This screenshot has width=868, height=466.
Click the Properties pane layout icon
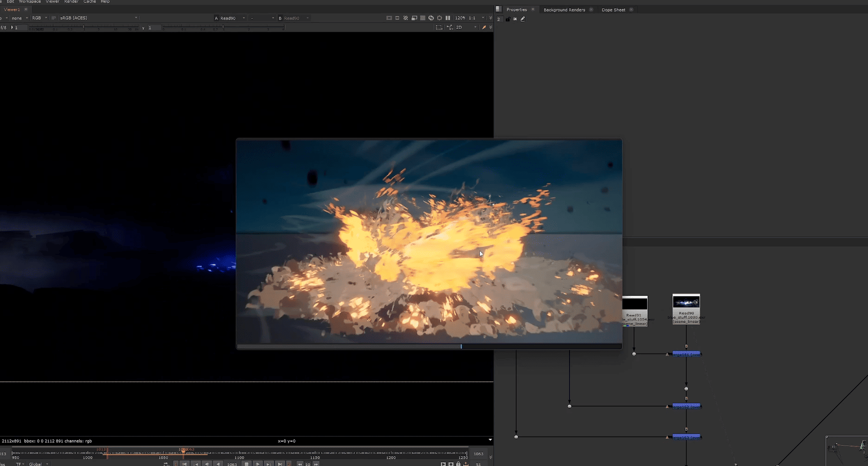[498, 9]
